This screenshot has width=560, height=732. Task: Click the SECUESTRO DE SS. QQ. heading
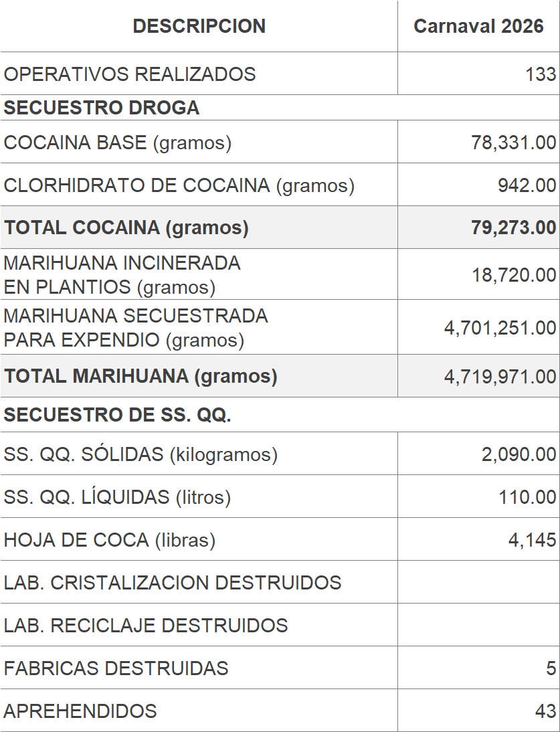coord(118,415)
